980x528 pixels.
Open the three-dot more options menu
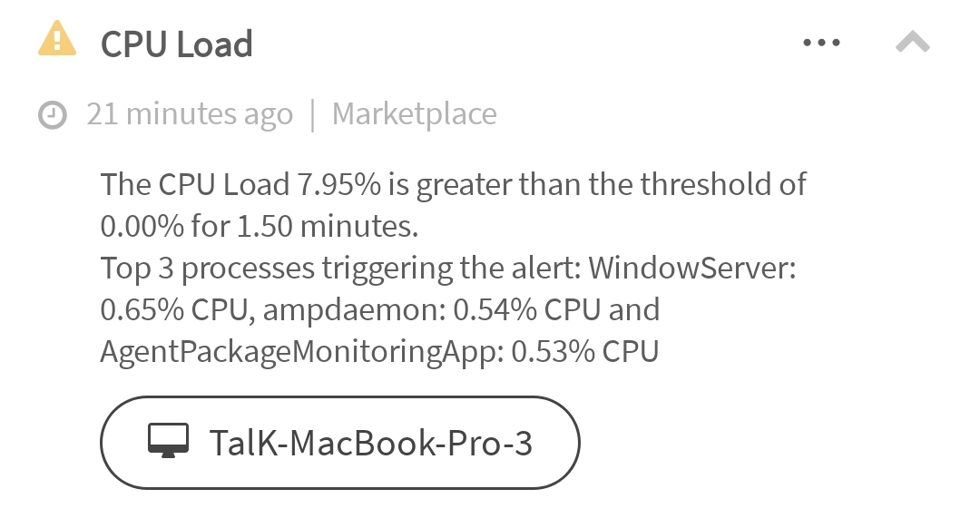point(822,43)
